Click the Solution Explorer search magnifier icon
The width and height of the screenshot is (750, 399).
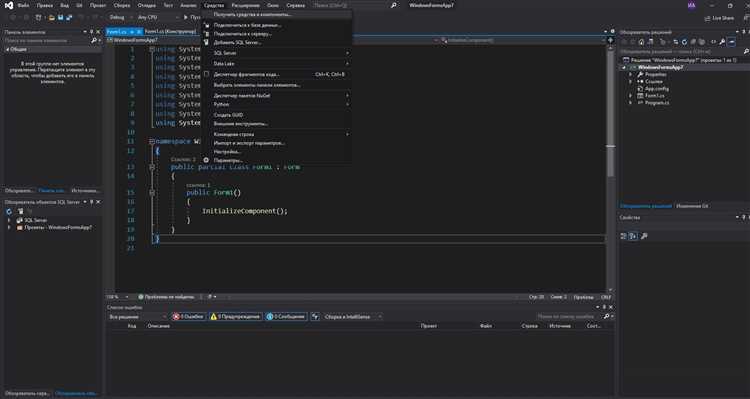746,51
